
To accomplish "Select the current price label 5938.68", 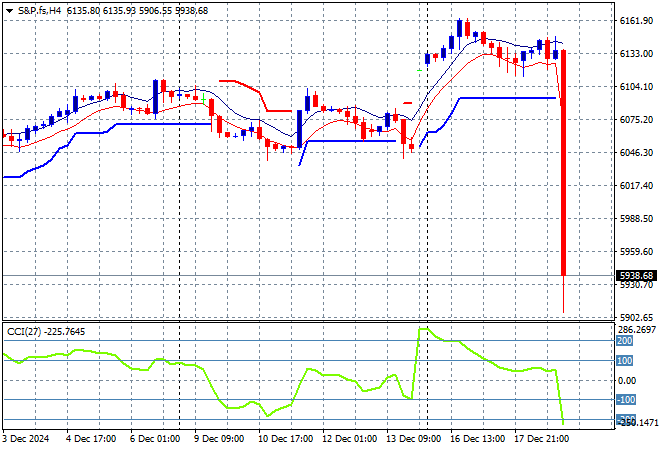I will pos(635,276).
